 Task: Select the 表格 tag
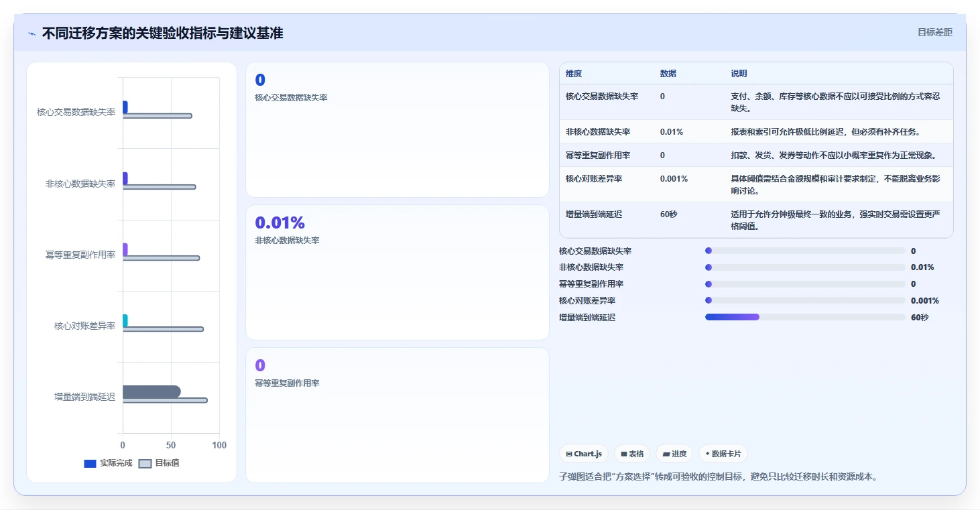click(x=632, y=454)
